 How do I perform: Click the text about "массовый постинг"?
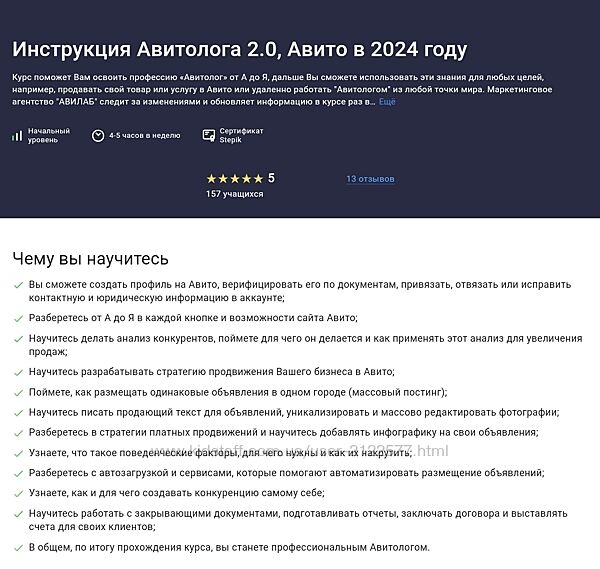238,393
